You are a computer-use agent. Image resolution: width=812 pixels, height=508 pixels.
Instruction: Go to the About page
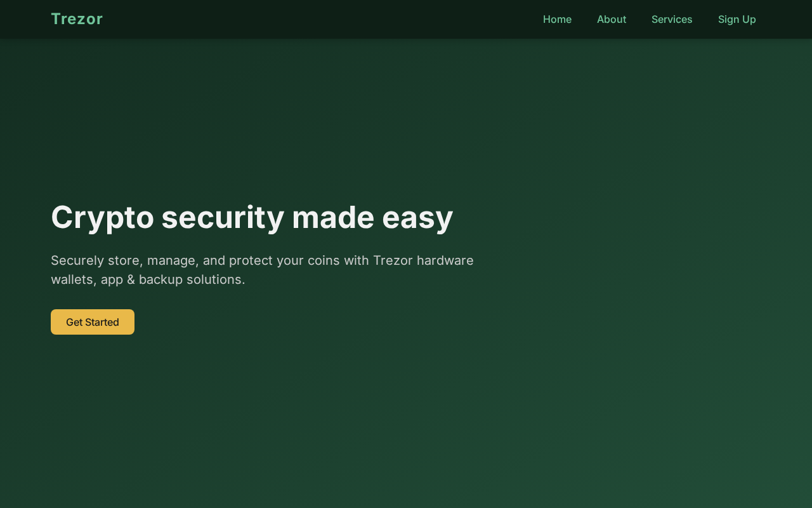tap(612, 19)
